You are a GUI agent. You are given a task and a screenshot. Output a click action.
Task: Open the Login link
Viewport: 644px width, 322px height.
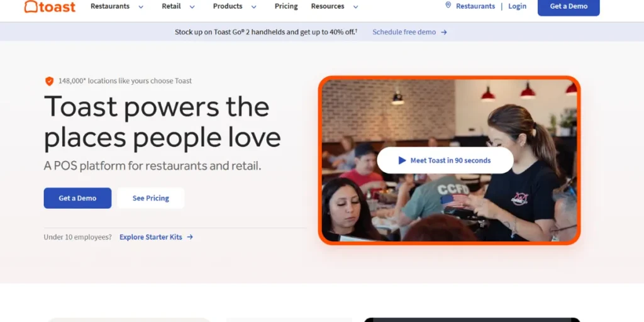tap(517, 6)
